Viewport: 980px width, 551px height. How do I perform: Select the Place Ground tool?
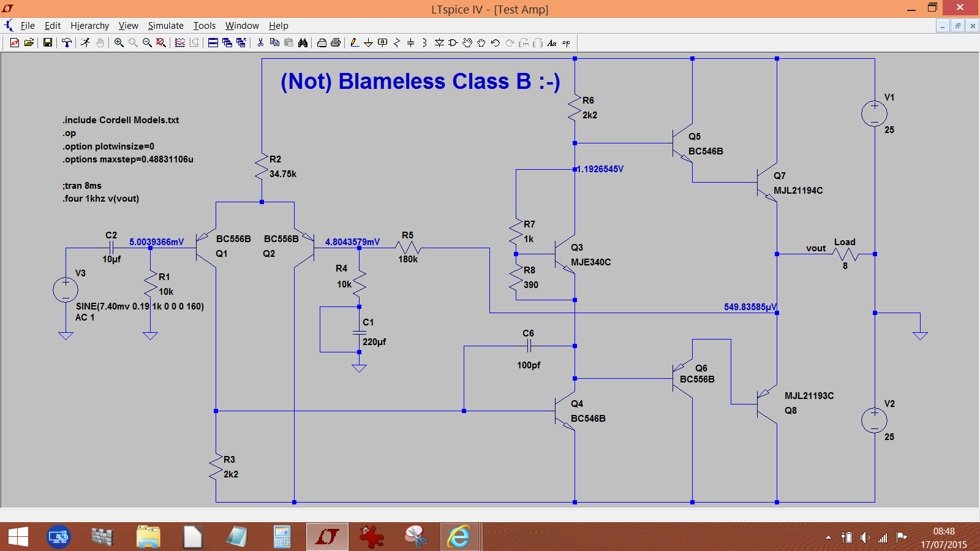(x=368, y=42)
